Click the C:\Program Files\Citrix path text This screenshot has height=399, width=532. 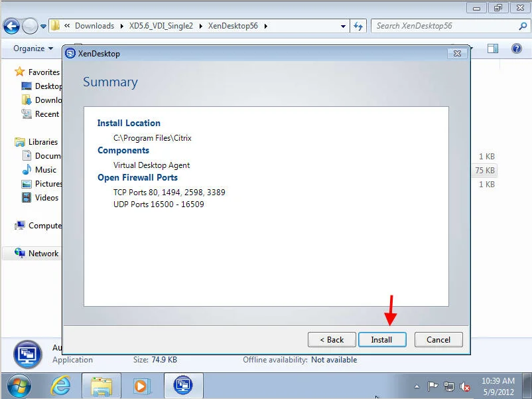(x=153, y=138)
